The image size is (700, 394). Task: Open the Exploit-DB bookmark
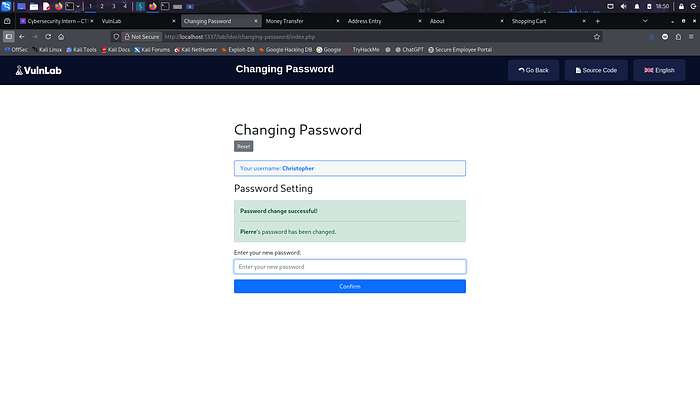tap(238, 50)
